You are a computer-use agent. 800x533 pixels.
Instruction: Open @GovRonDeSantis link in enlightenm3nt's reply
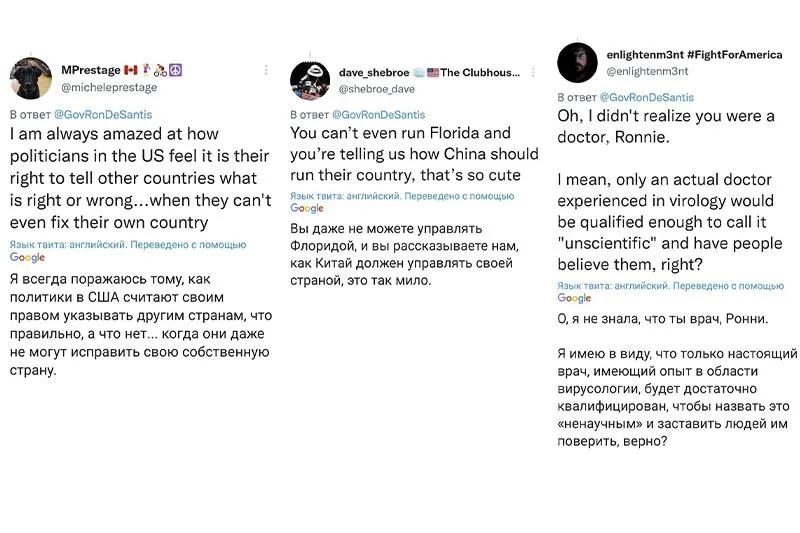pos(646,97)
